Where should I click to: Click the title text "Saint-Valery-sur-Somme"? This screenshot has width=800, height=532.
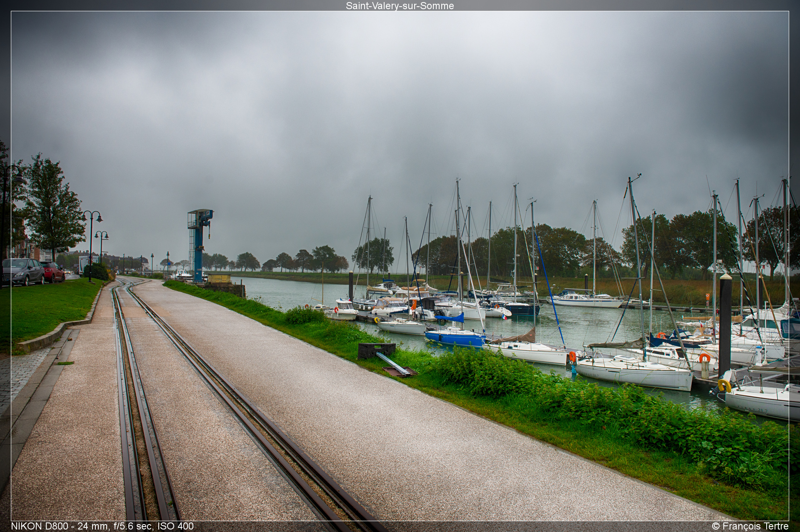tap(400, 5)
